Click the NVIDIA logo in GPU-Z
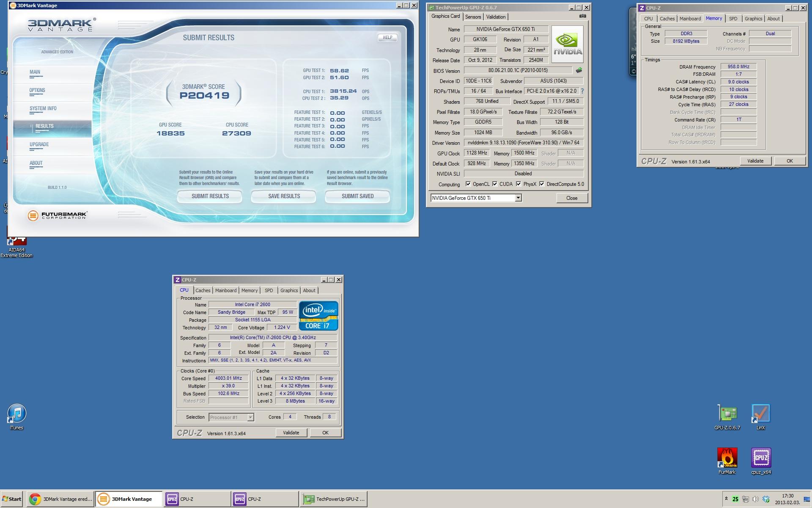Viewport: 812px width, 508px height. pyautogui.click(x=567, y=44)
